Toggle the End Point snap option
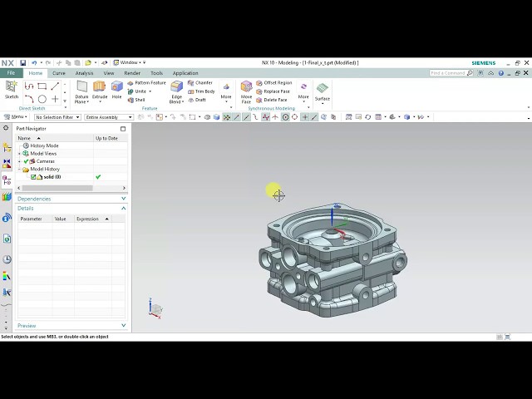 point(236,117)
